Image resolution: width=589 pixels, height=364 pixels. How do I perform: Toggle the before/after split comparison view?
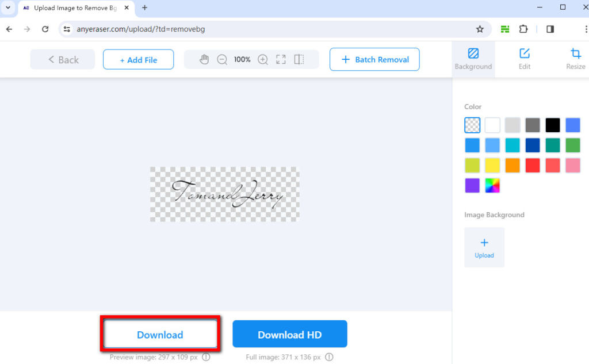coord(299,59)
